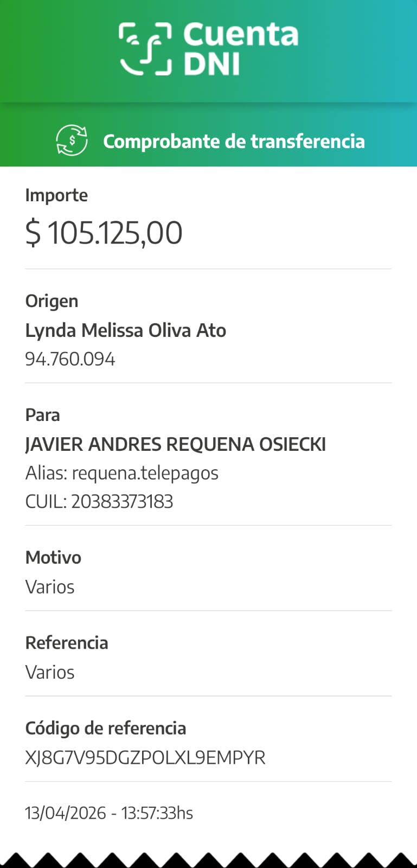Image resolution: width=417 pixels, height=868 pixels.
Task: Select sender name Lynda Melissa Oliva Ato
Action: (x=125, y=330)
